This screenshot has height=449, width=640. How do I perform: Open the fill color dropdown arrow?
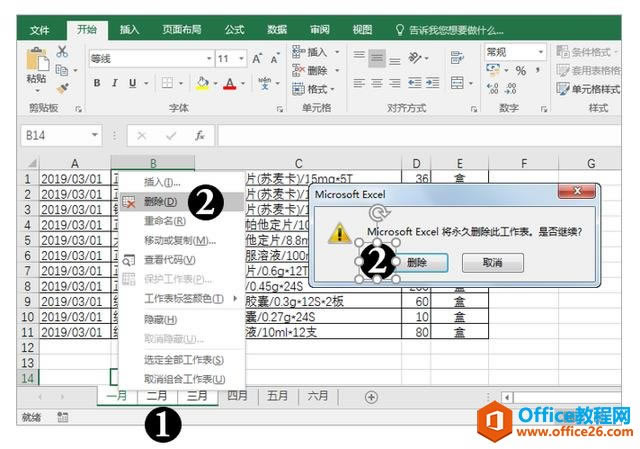coord(216,84)
